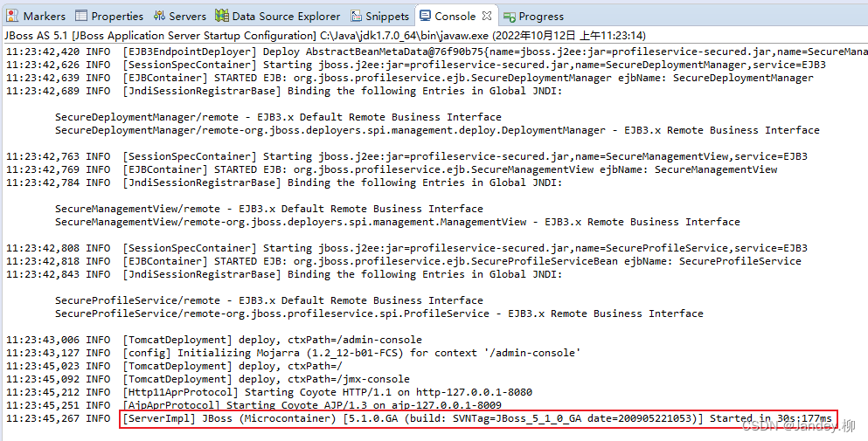Image resolution: width=868 pixels, height=441 pixels.
Task: Switch to the Servers tab
Action: (180, 16)
